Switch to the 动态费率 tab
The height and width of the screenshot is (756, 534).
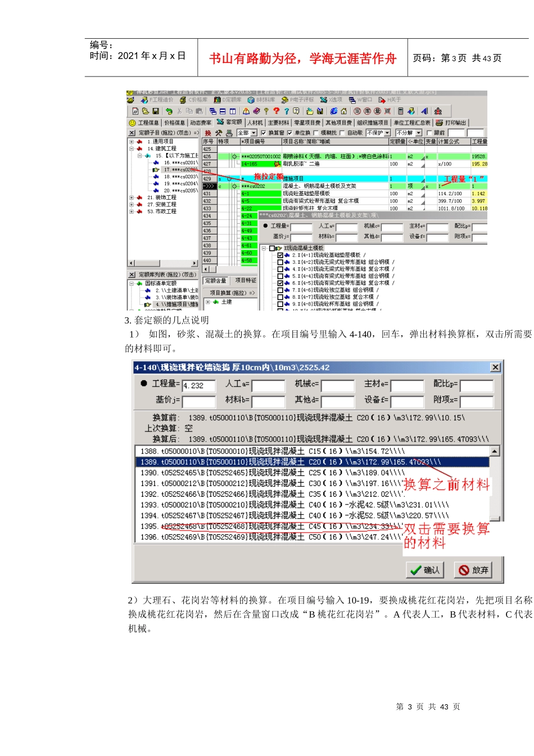pos(201,123)
